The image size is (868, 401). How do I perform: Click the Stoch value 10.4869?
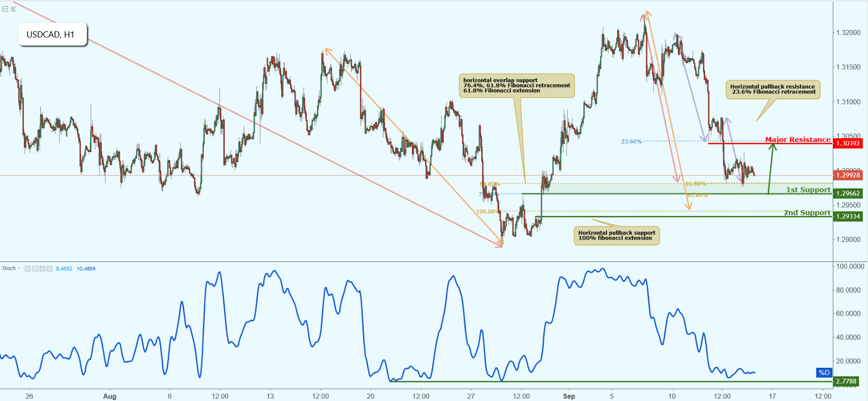(x=86, y=269)
